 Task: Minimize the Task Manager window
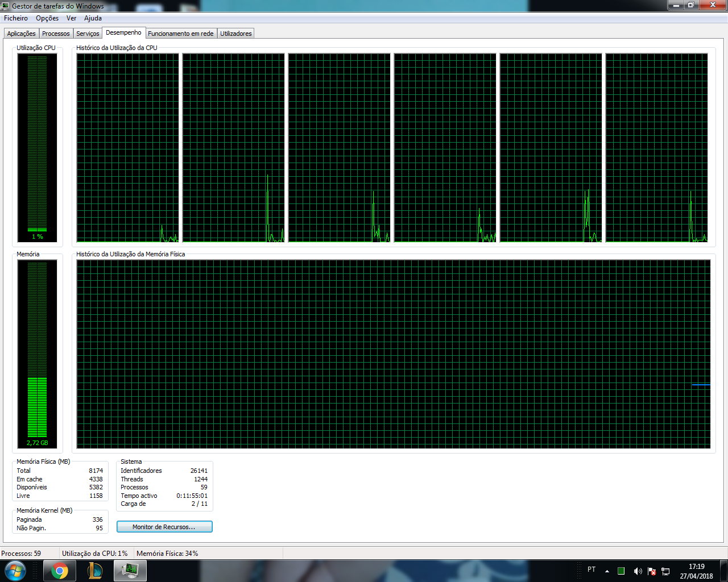click(x=676, y=5)
